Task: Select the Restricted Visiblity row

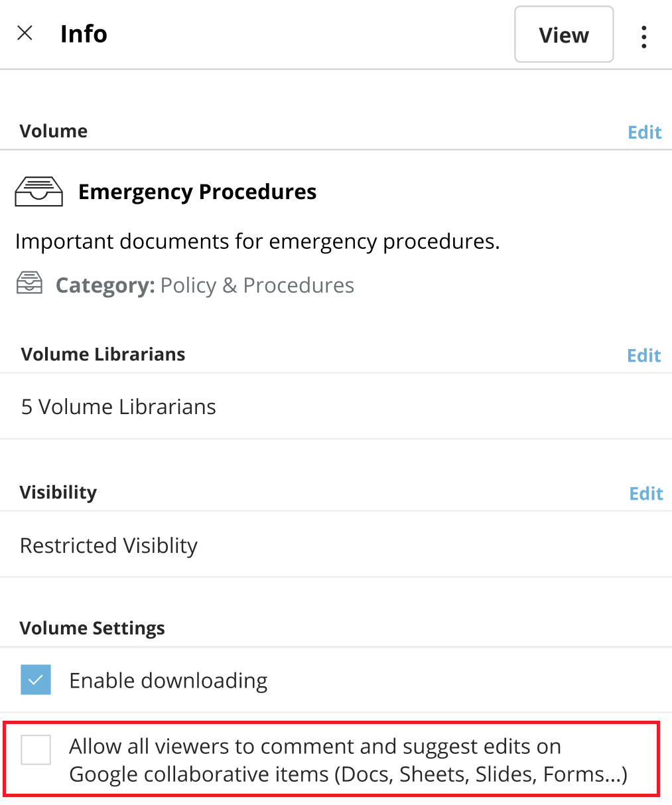Action: click(336, 545)
